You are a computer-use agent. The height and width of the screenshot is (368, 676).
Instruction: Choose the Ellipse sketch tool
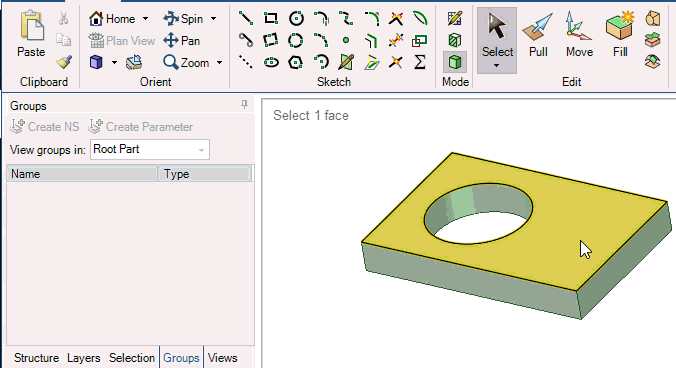[271, 62]
